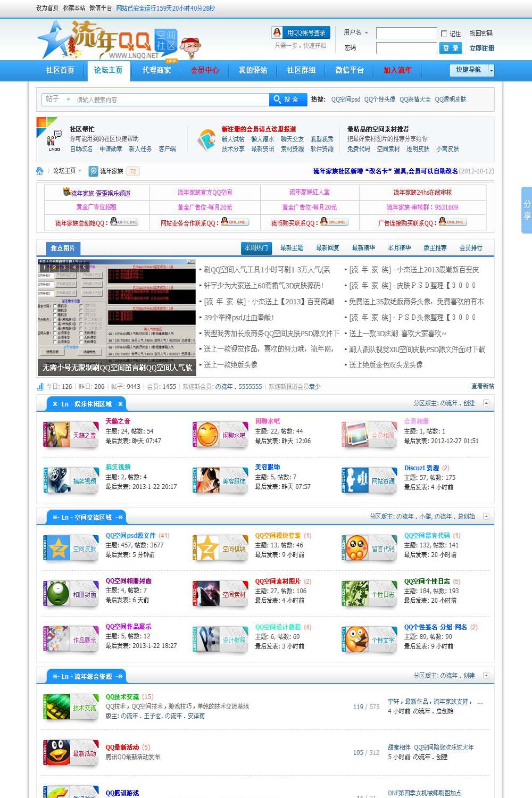Open the 搞笑视频 forum icon
The height and width of the screenshot is (798, 532).
[71, 480]
